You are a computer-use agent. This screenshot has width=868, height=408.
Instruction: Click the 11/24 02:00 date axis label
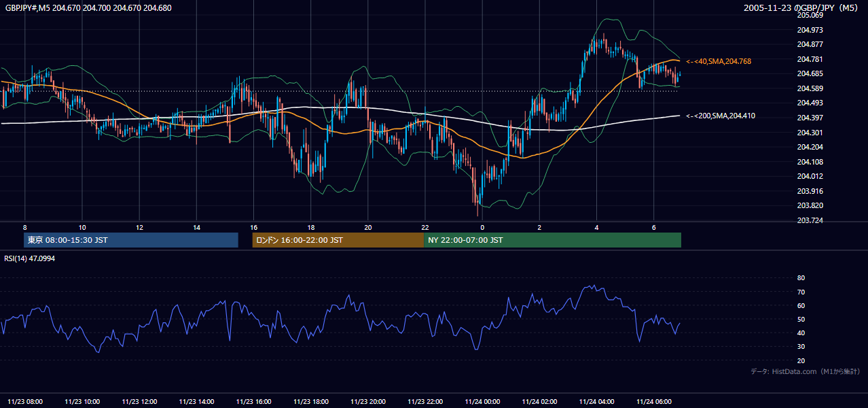coord(539,402)
